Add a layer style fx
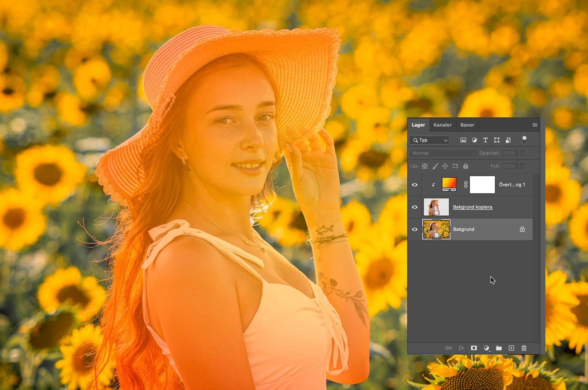Screen dimensions: 588x390 [x=461, y=348]
